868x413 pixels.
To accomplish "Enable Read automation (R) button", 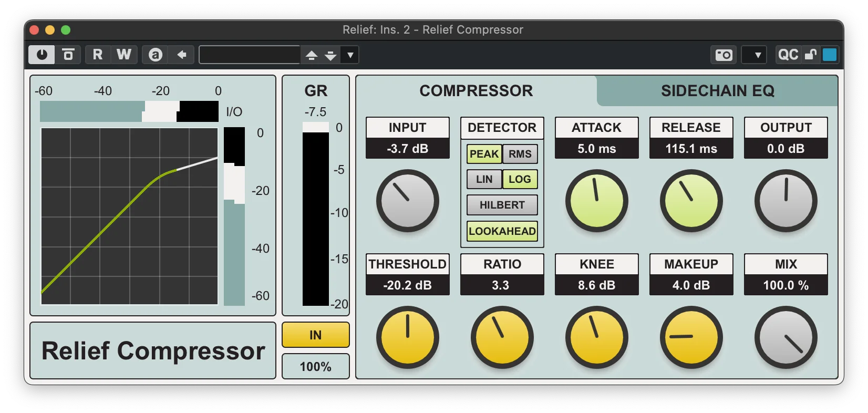I will (x=98, y=55).
